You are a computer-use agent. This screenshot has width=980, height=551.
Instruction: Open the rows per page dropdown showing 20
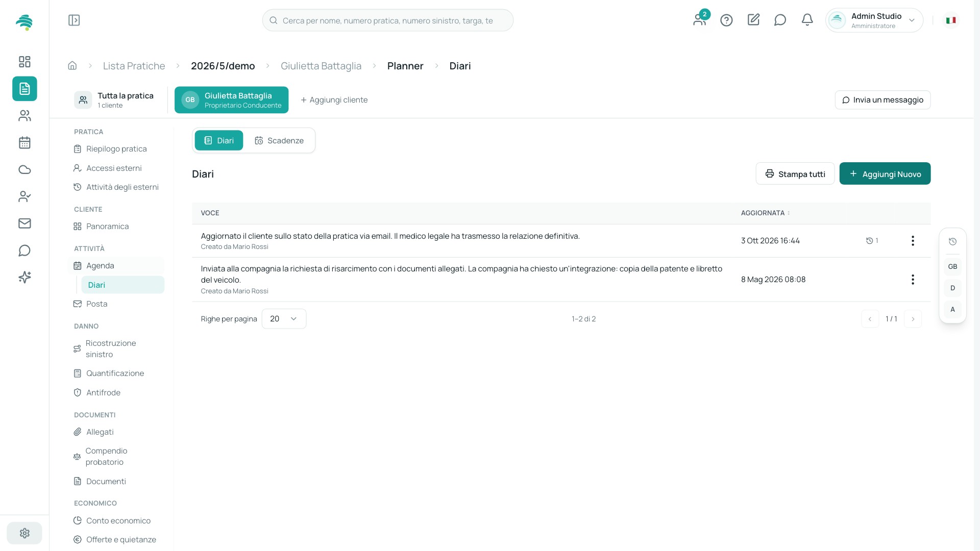pos(284,319)
